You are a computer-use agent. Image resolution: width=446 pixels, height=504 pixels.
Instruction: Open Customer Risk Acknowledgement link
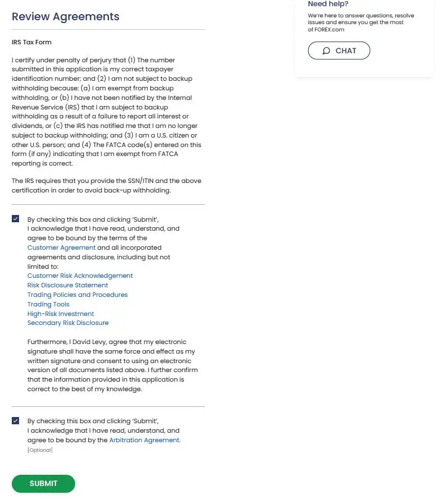pyautogui.click(x=80, y=276)
